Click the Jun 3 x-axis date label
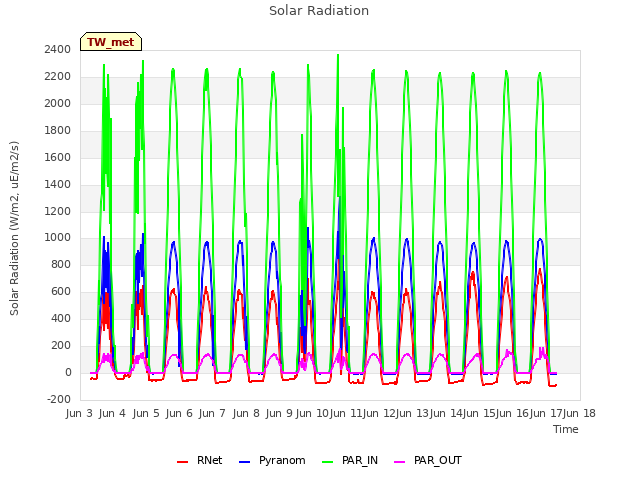The height and width of the screenshot is (480, 640). [x=79, y=413]
